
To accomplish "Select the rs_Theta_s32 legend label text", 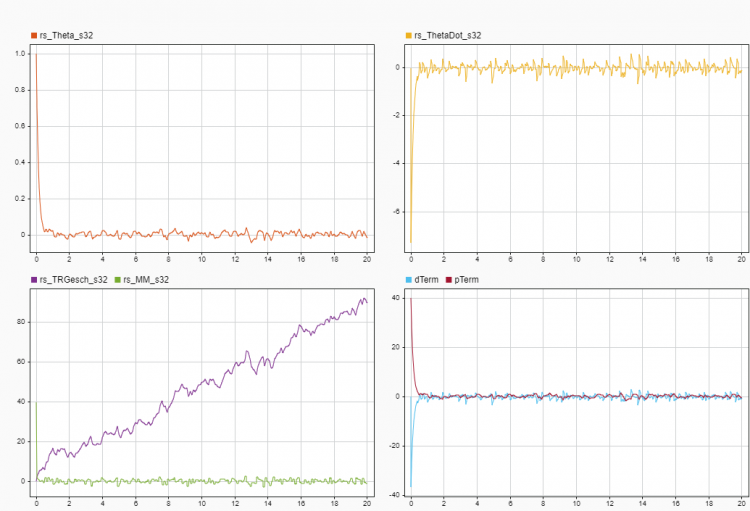I will pyautogui.click(x=66, y=35).
